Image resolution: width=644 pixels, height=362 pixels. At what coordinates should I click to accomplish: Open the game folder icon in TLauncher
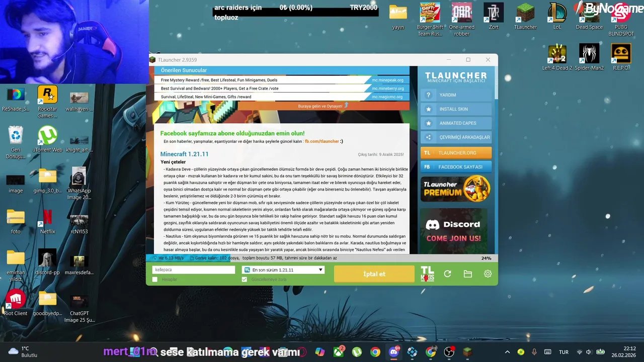467,274
